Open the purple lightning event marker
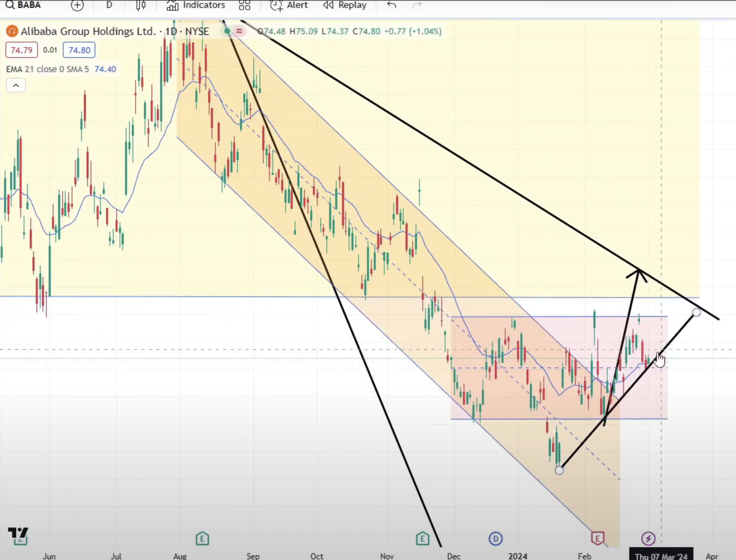736x560 pixels. [648, 539]
